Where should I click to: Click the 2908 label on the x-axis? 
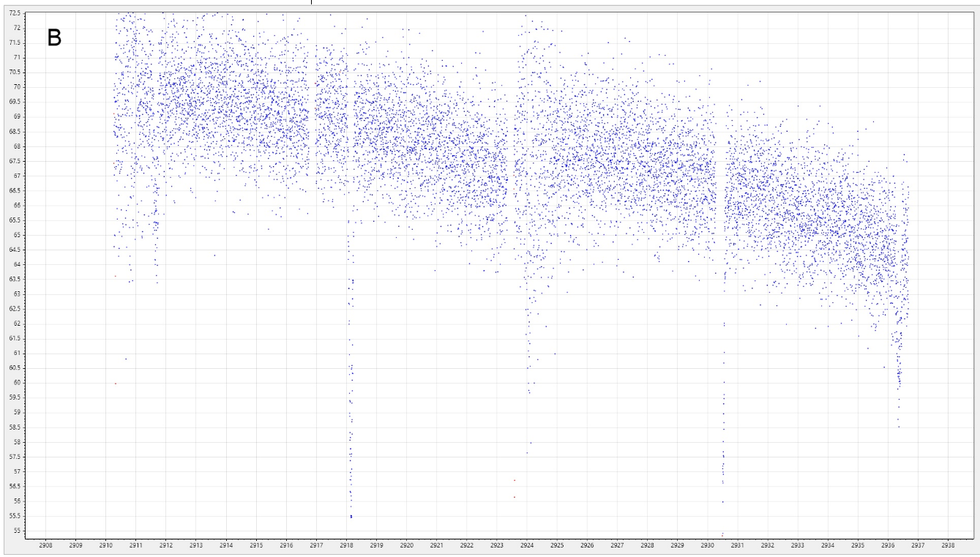pos(45,545)
